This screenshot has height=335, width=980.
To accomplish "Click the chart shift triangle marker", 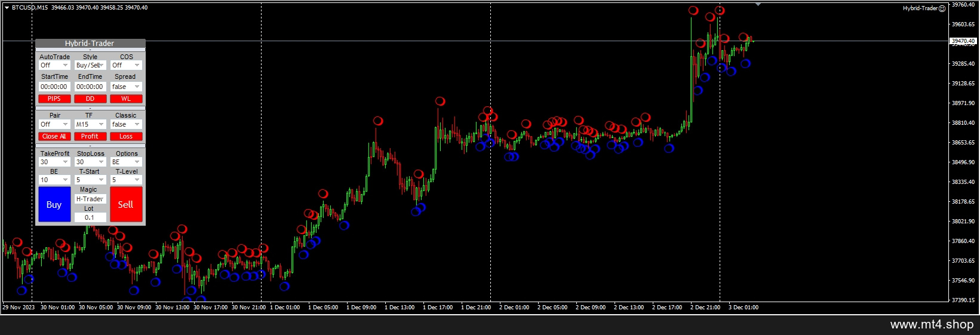I will click(x=758, y=4).
